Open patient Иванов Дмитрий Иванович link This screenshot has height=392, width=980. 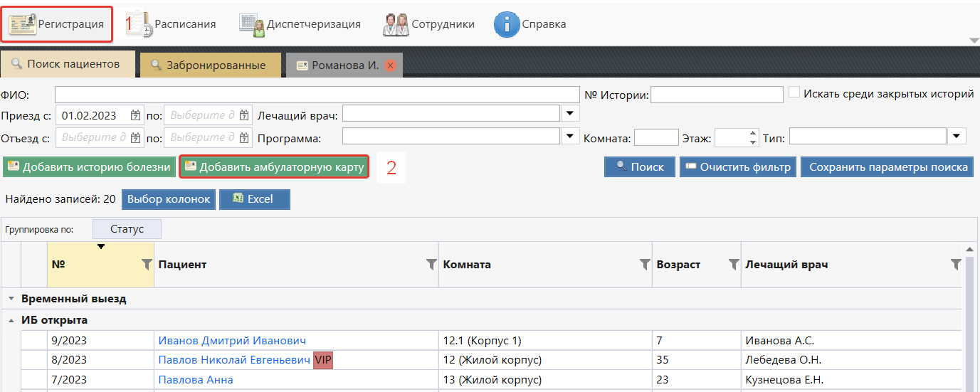(232, 340)
